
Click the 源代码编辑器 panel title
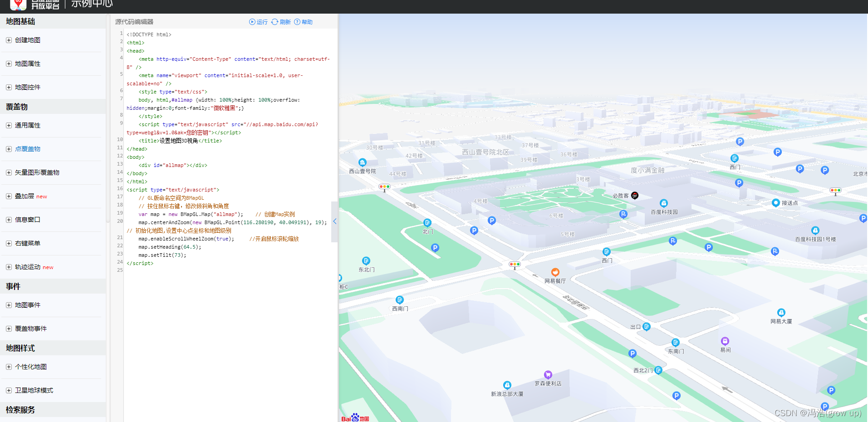(x=134, y=22)
